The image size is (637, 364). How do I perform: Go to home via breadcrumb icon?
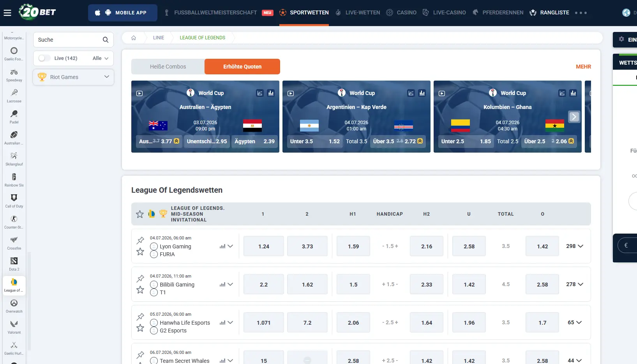(134, 38)
